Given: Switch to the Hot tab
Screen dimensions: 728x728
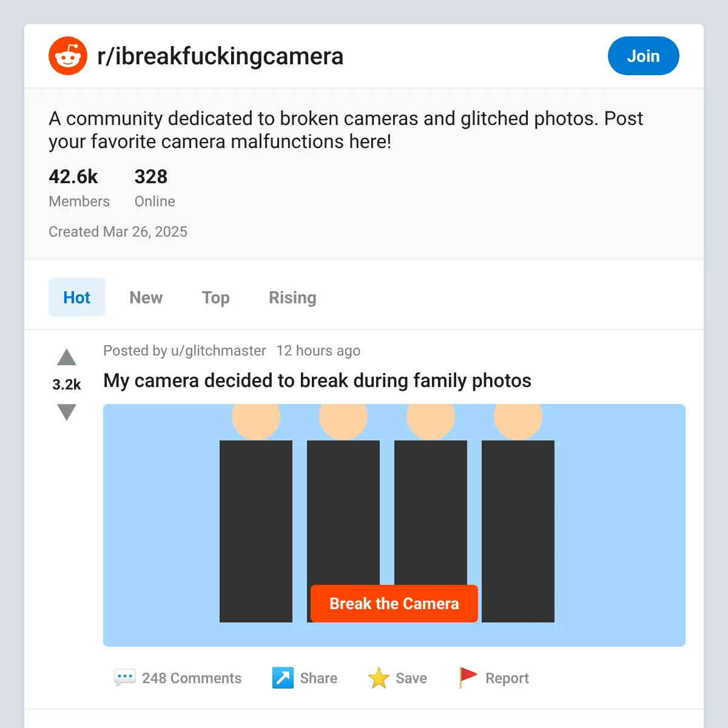Looking at the screenshot, I should tap(77, 297).
